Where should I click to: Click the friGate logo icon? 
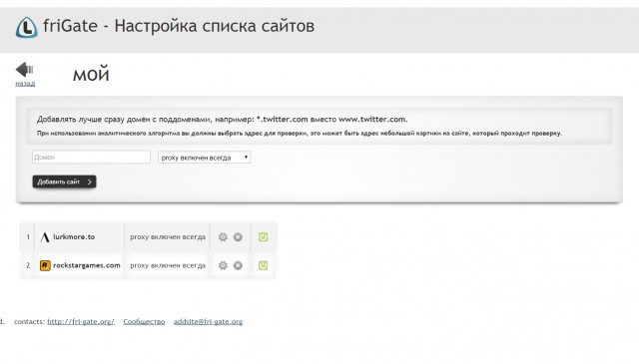pyautogui.click(x=27, y=27)
